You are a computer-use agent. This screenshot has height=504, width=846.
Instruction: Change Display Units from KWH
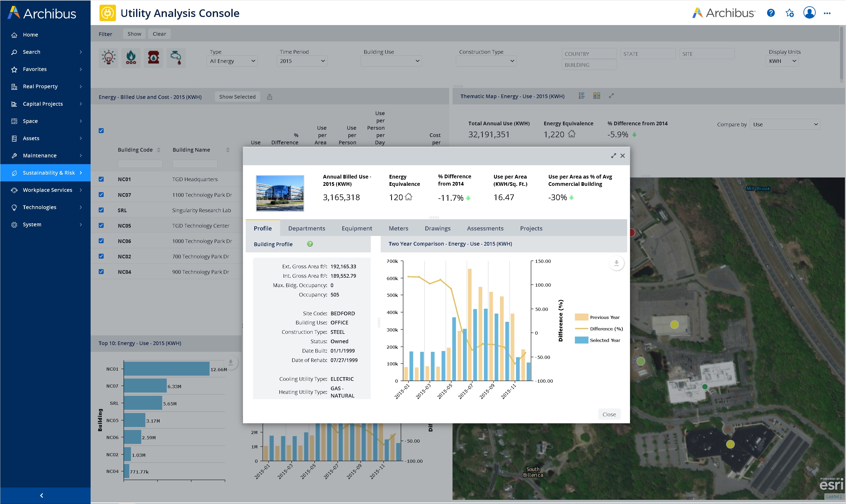click(782, 61)
